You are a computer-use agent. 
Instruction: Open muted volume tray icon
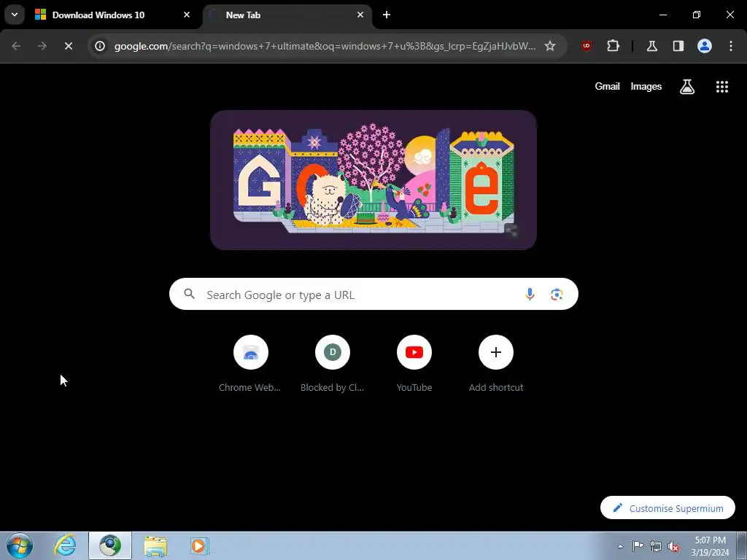673,546
